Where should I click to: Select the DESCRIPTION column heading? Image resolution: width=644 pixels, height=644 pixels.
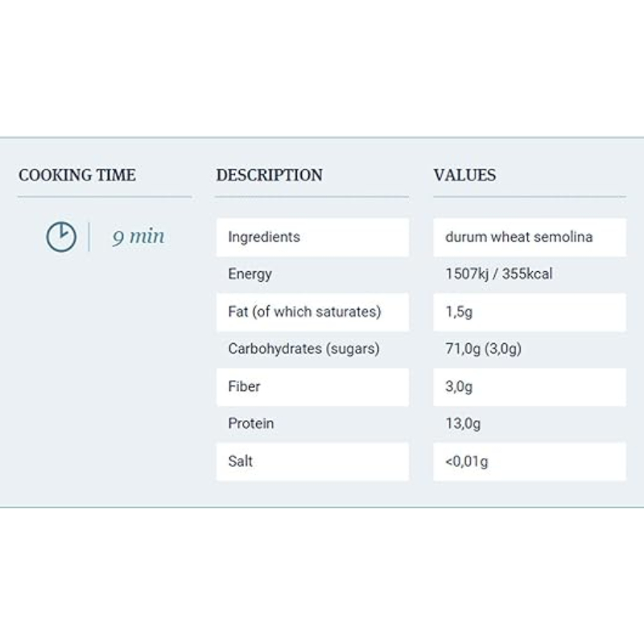(x=269, y=175)
